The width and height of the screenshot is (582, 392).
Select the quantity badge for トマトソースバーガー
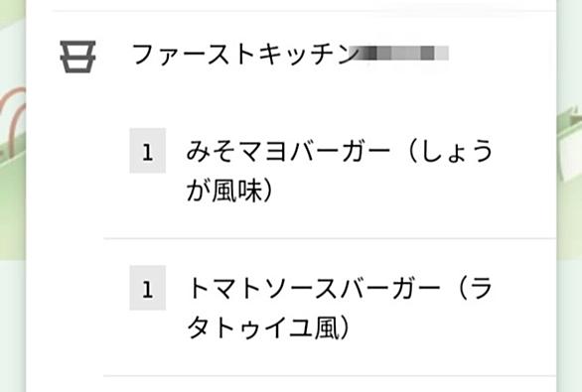[148, 288]
